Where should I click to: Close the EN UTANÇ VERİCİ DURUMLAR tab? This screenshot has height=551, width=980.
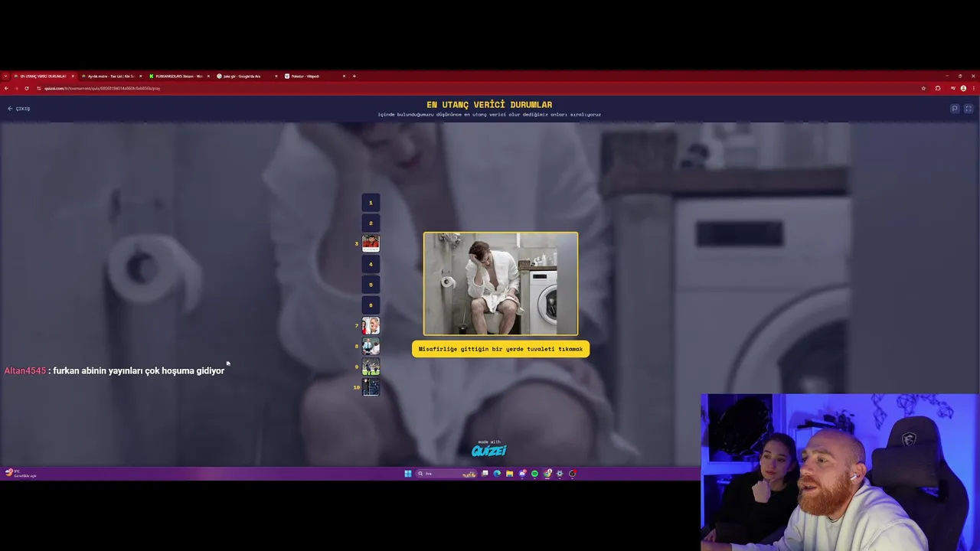73,77
